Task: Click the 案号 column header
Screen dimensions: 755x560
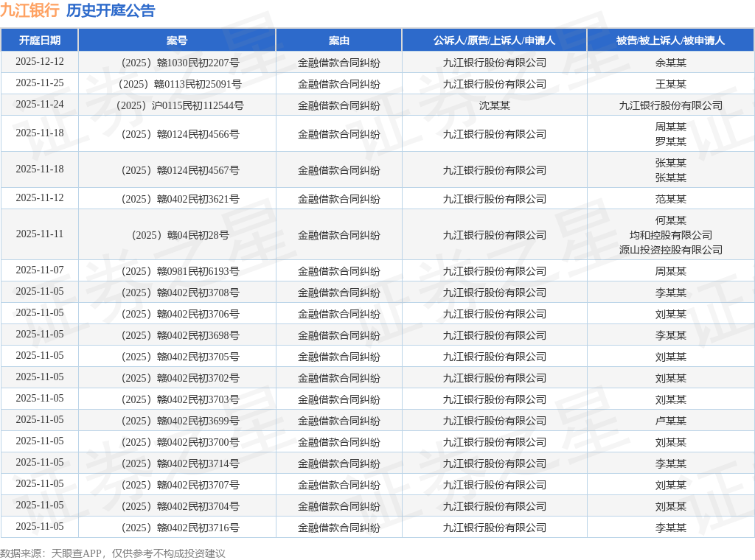Action: (177, 41)
